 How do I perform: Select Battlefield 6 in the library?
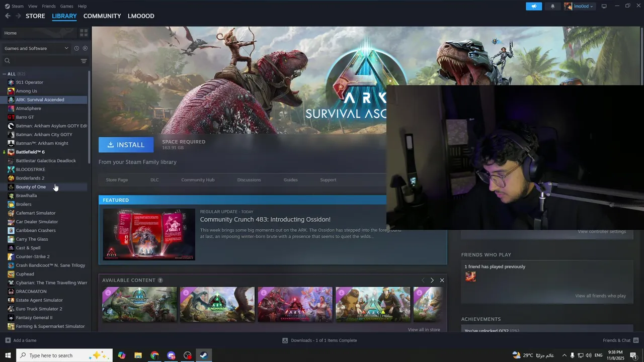coord(30,152)
